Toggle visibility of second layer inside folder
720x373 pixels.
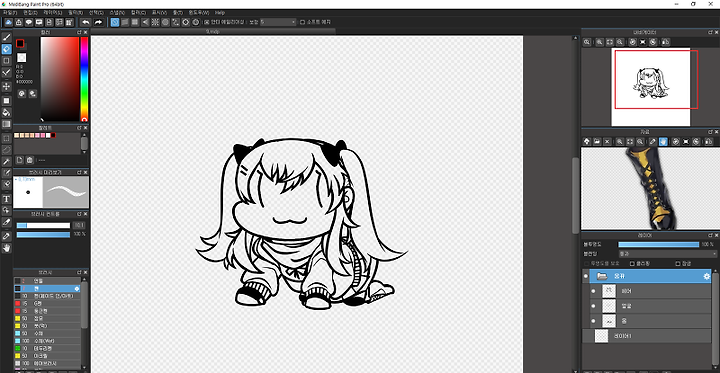[x=593, y=305]
